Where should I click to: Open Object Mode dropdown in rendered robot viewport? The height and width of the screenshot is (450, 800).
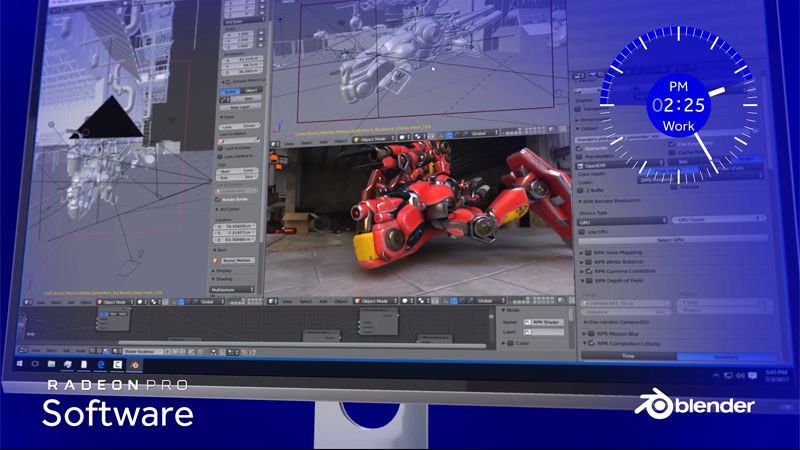(x=376, y=301)
